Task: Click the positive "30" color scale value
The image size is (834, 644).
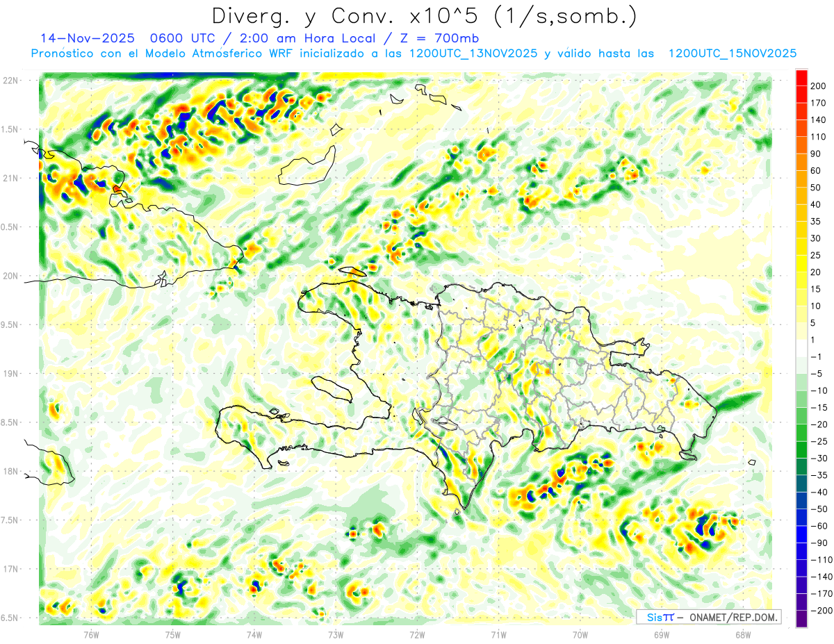Action: [816, 238]
